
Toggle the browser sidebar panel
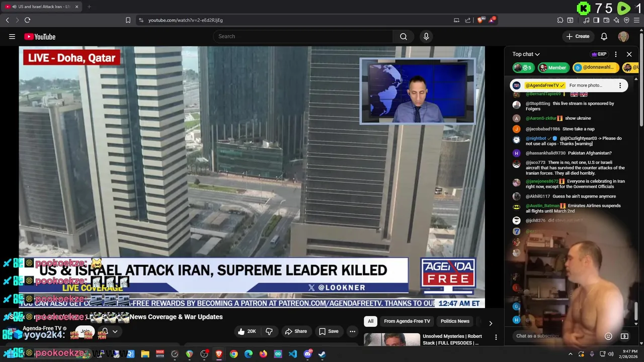[596, 20]
